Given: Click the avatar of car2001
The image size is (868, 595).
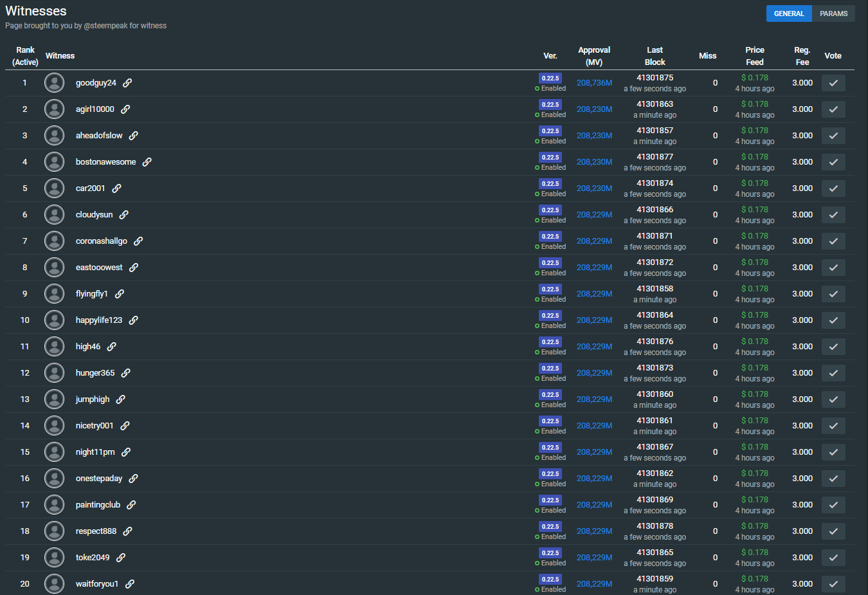Looking at the screenshot, I should click(55, 188).
